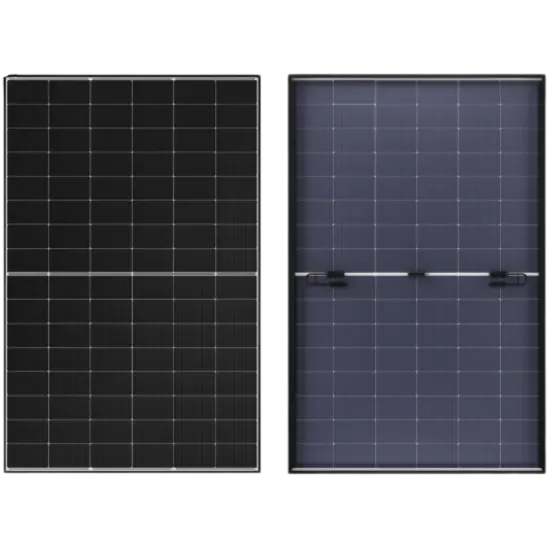Image resolution: width=550 pixels, height=550 pixels.
Task: Click the black front-side solar panel image
Action: (x=132, y=274)
